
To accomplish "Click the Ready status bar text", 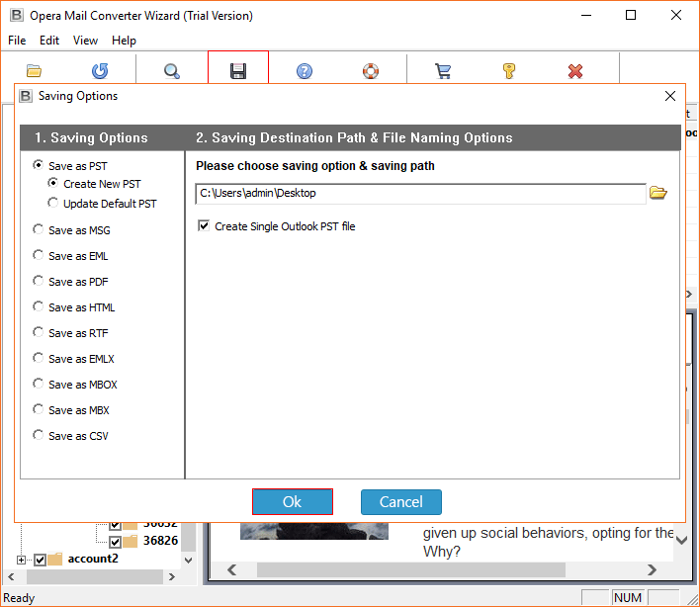I will (19, 598).
